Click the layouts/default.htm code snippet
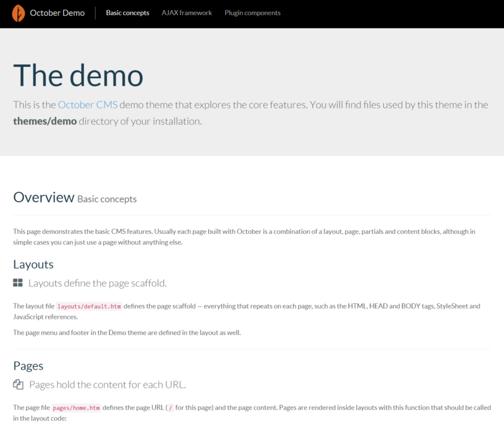 (89, 306)
